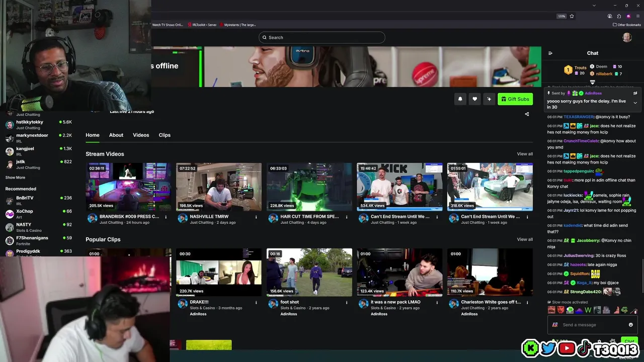Switch to the Videos tab

point(141,135)
